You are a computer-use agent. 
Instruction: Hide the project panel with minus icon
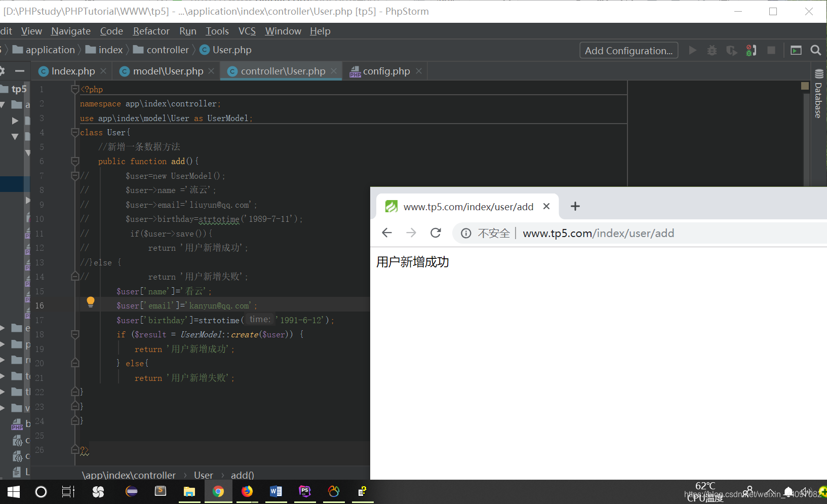(x=20, y=71)
